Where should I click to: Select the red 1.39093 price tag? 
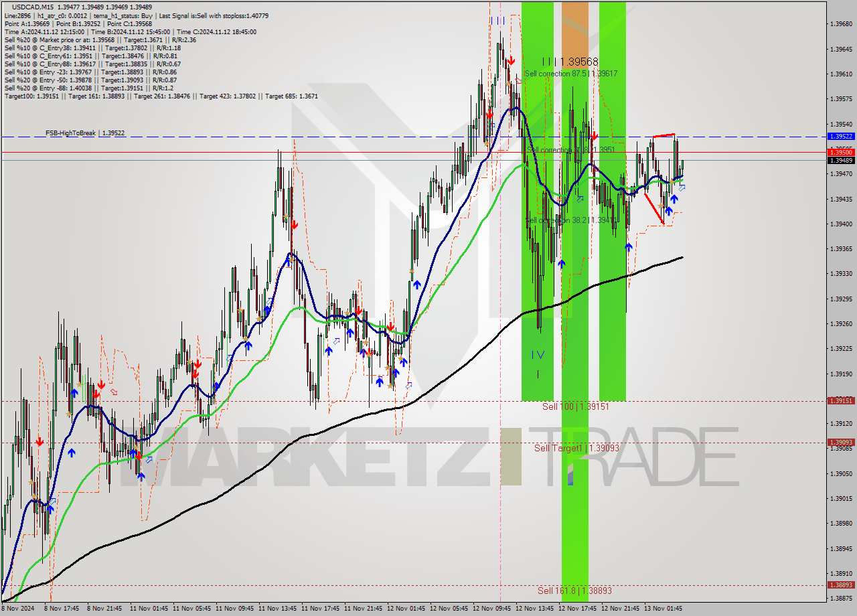tap(841, 442)
